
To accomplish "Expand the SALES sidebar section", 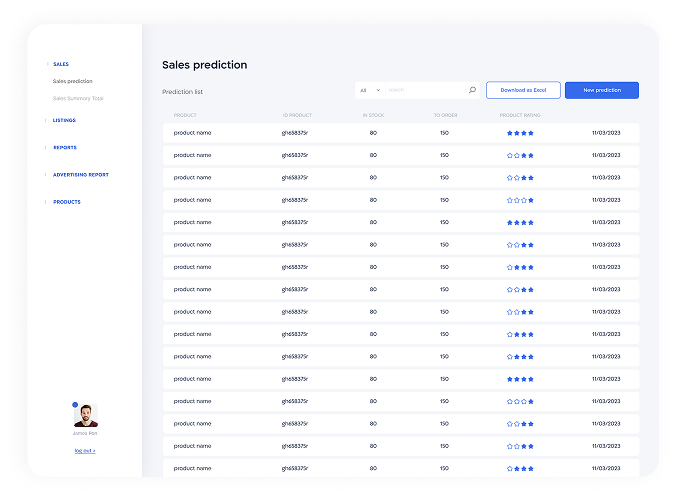I will 61,64.
